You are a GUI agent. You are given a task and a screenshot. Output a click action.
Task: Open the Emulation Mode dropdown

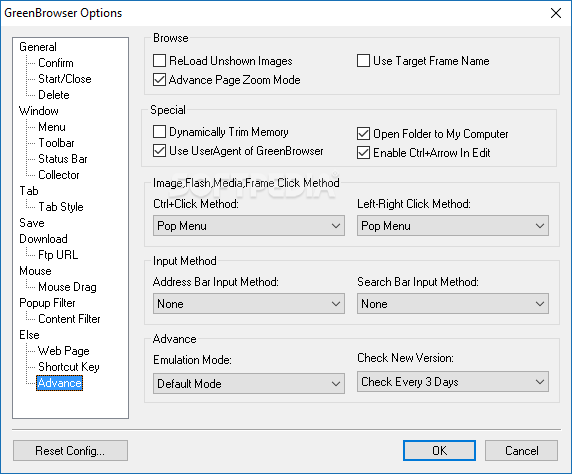(x=249, y=383)
